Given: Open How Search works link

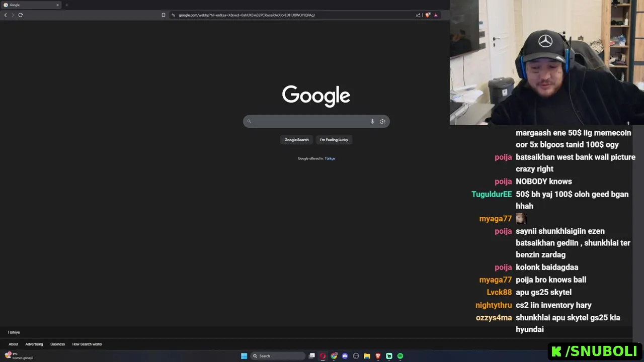Looking at the screenshot, I should [x=87, y=344].
